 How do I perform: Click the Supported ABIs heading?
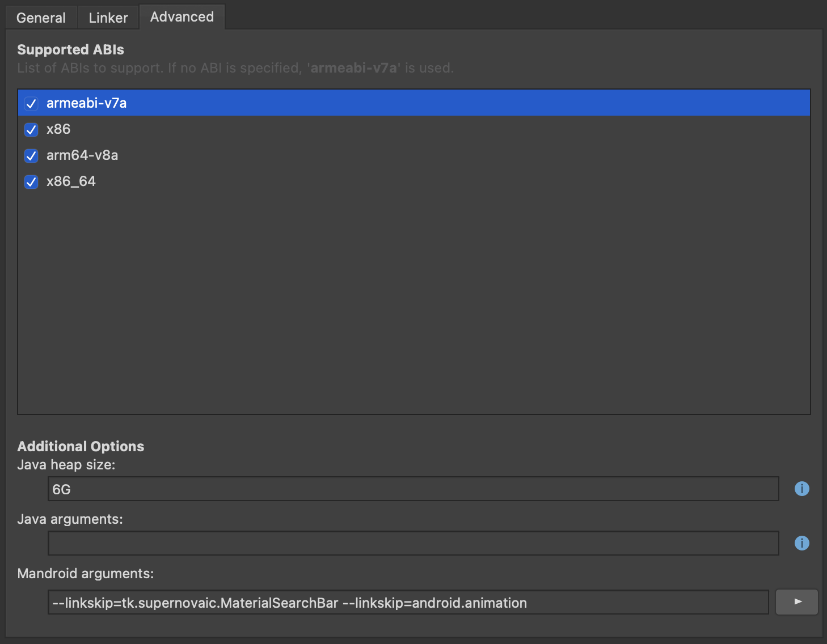click(x=70, y=49)
